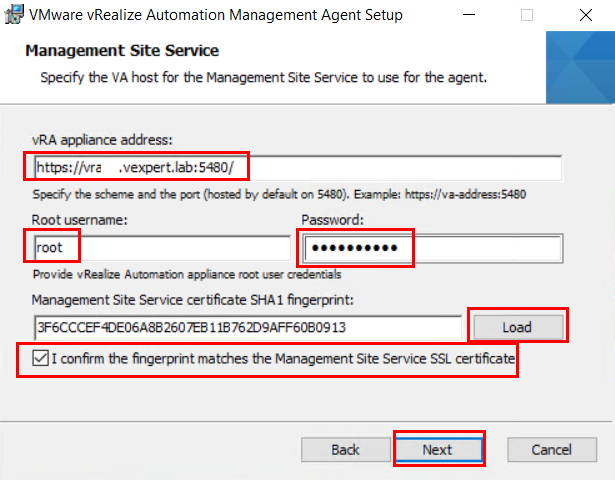Click the 'vRA appliance address:' label
This screenshot has width=615, height=480.
tap(102, 140)
